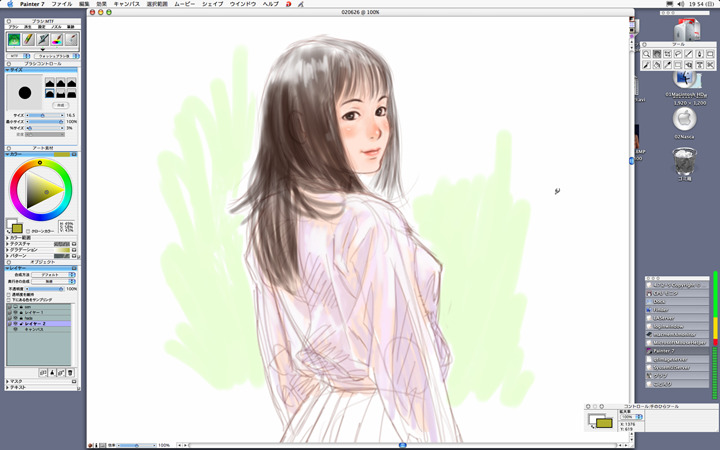The height and width of the screenshot is (450, 720).
Task: Click the trash icon in the layers panel
Action: point(70,372)
